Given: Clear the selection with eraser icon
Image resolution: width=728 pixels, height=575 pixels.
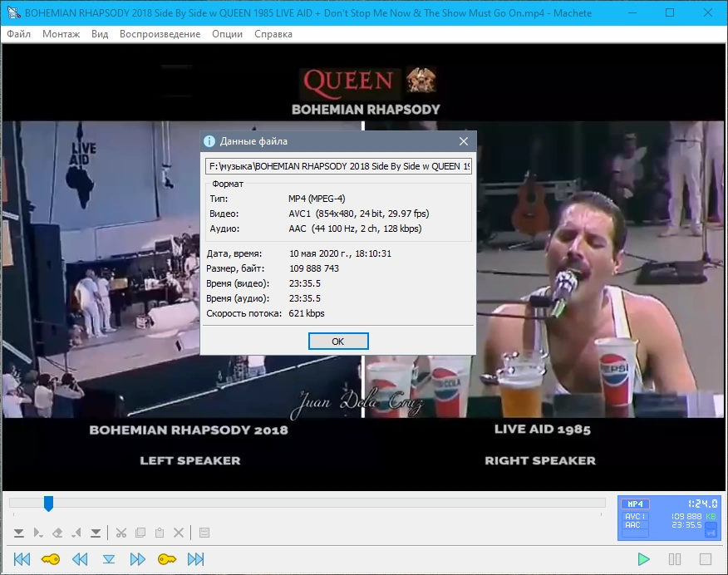Looking at the screenshot, I should [x=57, y=533].
